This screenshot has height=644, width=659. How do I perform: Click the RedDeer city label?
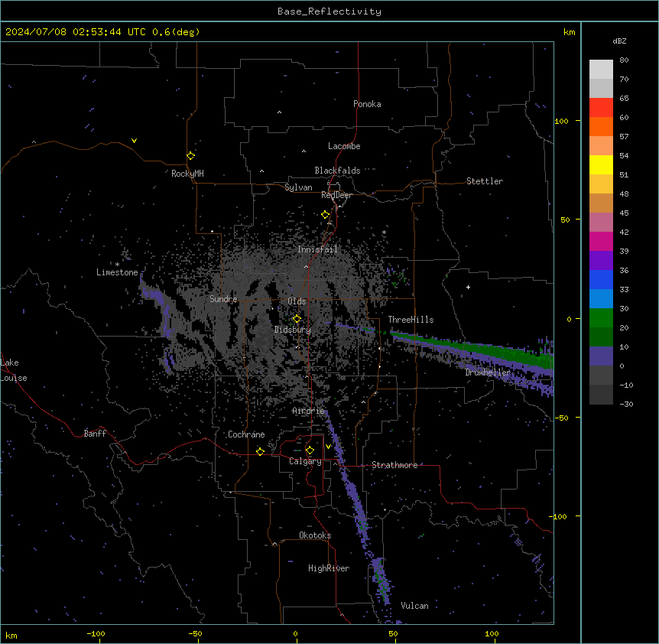pyautogui.click(x=336, y=195)
